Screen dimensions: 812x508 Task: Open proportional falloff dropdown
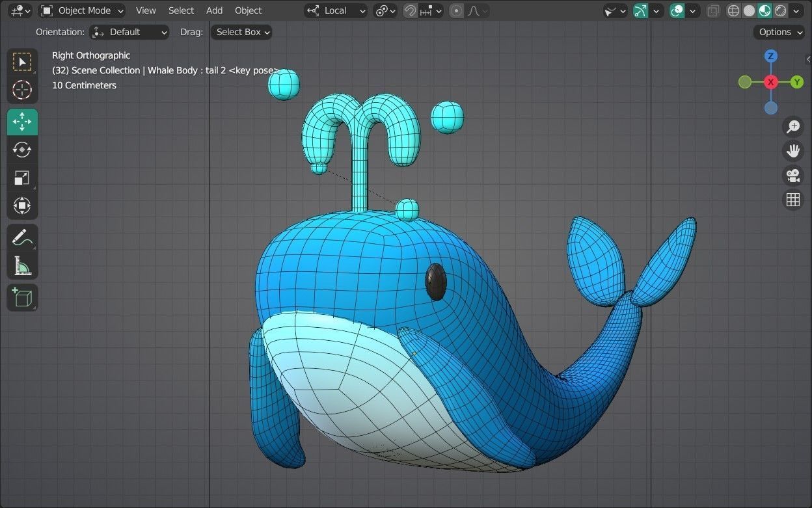click(x=478, y=10)
